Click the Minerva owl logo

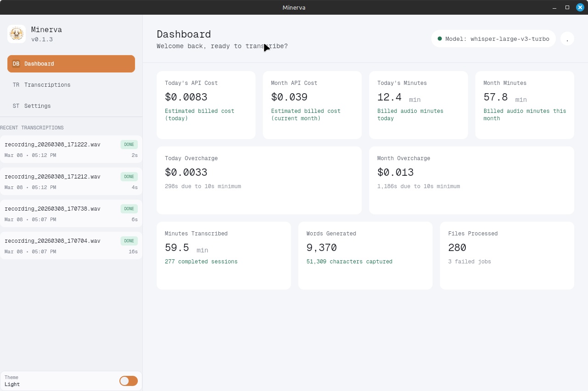pos(16,34)
